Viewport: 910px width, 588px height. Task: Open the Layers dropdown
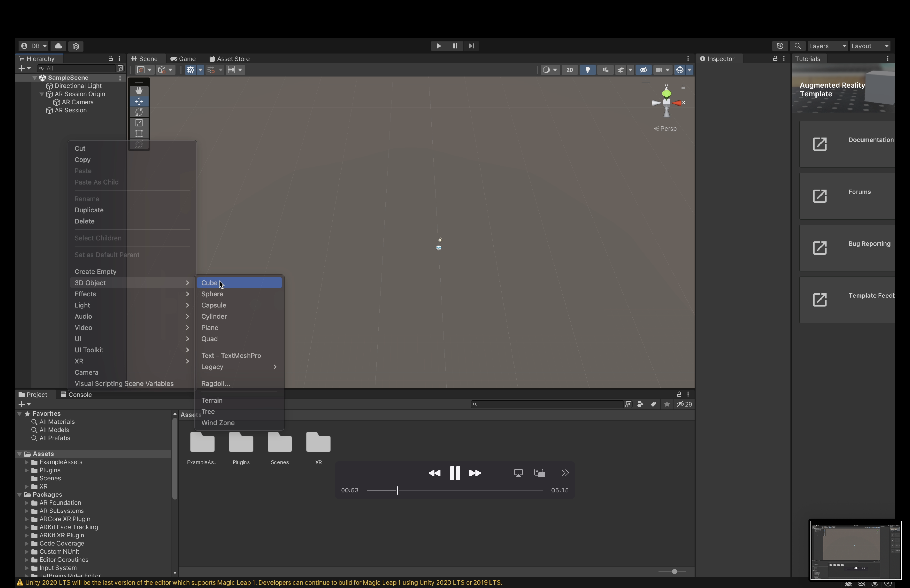pos(827,46)
